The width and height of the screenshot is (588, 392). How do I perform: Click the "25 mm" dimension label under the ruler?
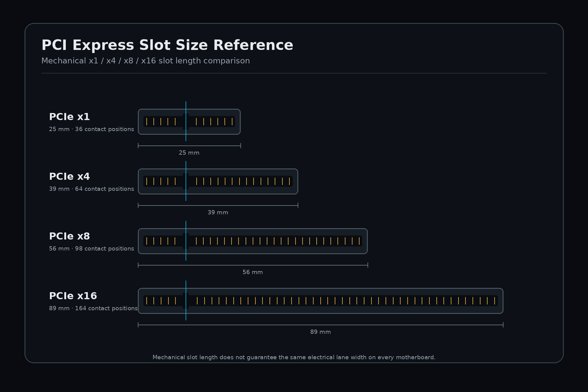click(189, 153)
